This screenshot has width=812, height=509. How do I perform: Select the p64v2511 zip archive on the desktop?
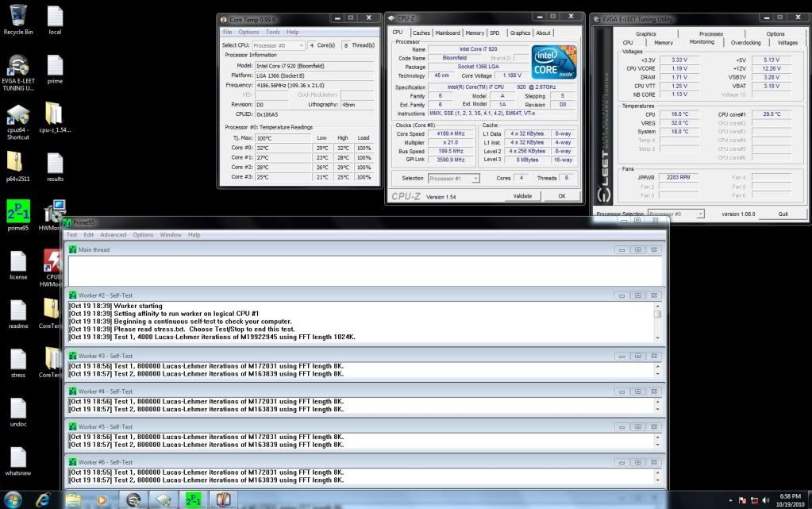click(x=18, y=167)
